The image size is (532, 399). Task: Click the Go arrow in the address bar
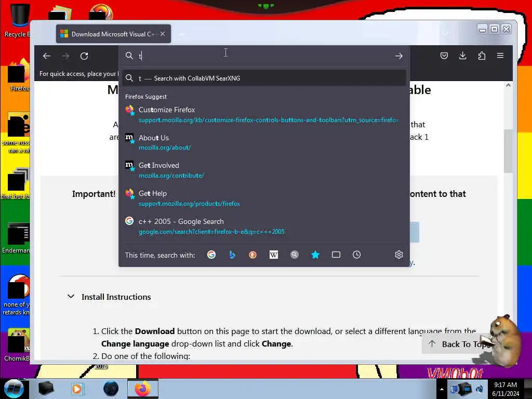click(398, 56)
